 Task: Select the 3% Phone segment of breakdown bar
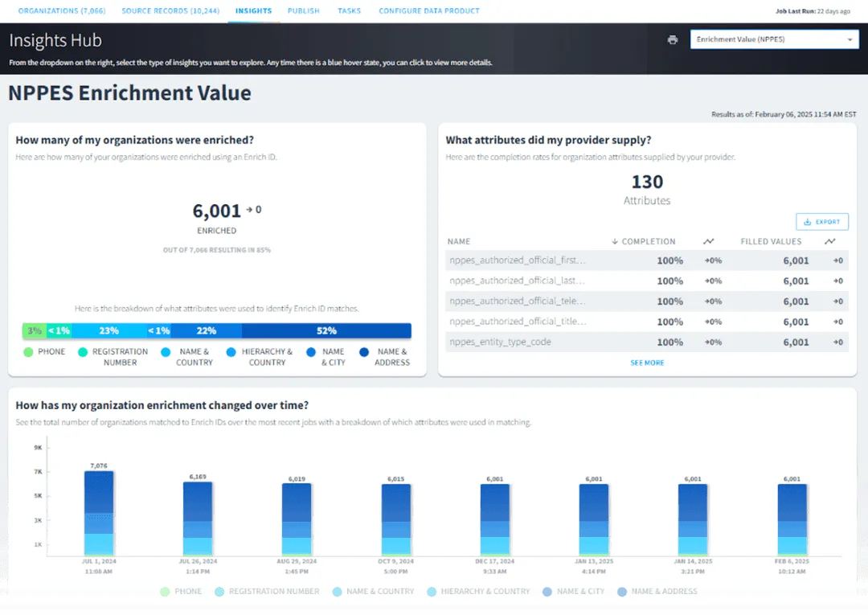point(35,331)
